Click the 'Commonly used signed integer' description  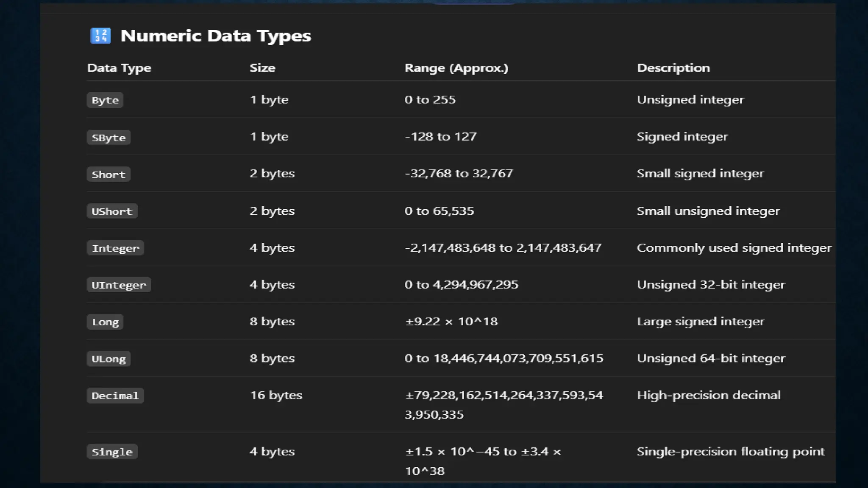click(734, 248)
